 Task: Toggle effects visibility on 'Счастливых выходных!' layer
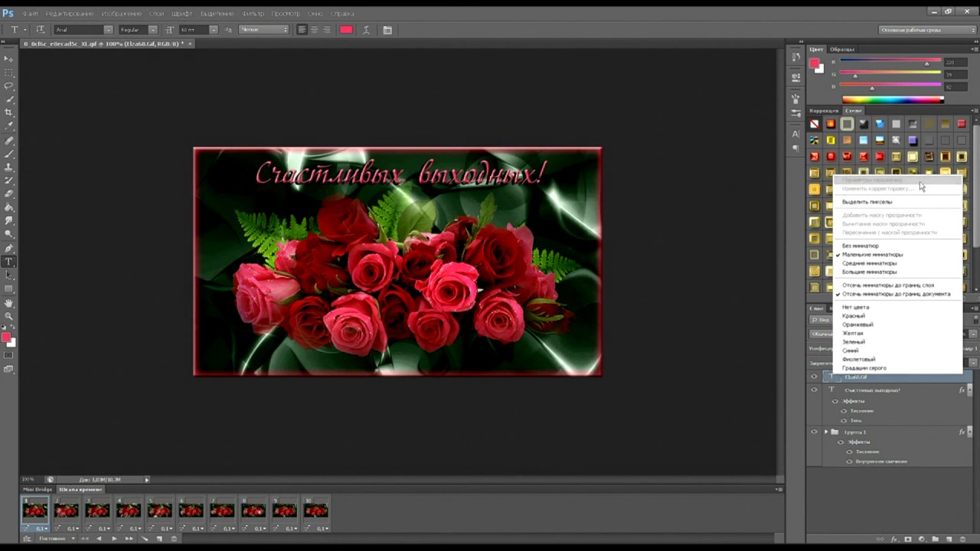click(835, 401)
